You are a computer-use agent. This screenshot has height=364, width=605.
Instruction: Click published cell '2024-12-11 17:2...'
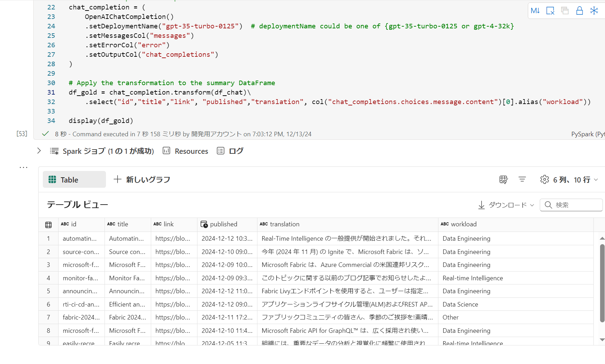pyautogui.click(x=227, y=317)
